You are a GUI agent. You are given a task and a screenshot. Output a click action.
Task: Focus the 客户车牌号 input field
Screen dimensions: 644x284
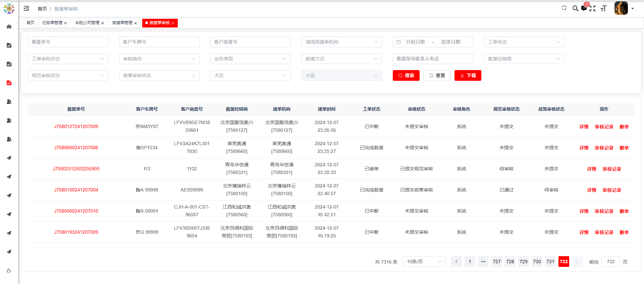click(x=159, y=42)
